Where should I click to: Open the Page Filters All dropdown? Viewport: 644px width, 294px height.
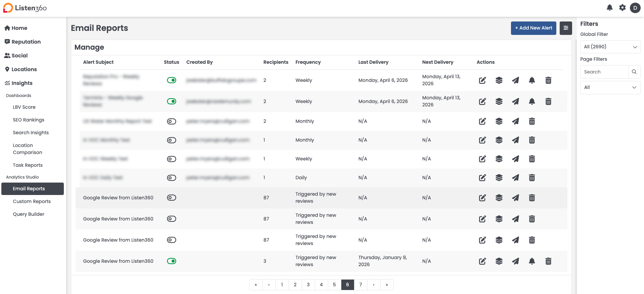pyautogui.click(x=610, y=87)
